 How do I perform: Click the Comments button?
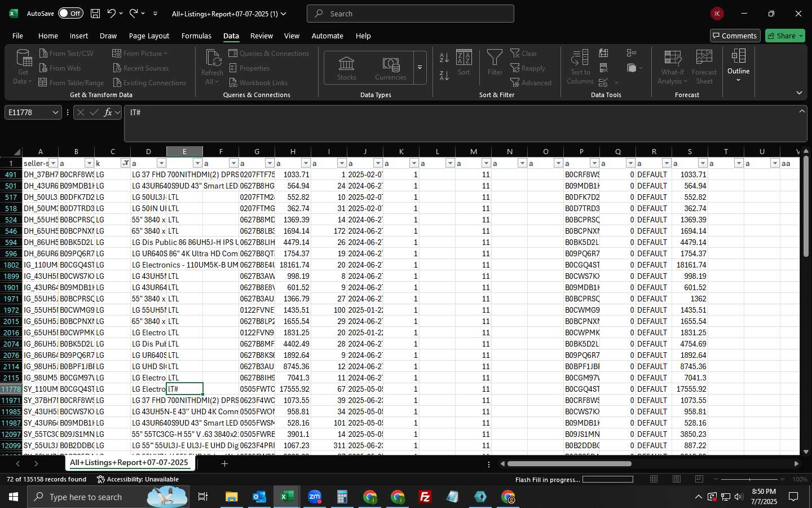735,36
